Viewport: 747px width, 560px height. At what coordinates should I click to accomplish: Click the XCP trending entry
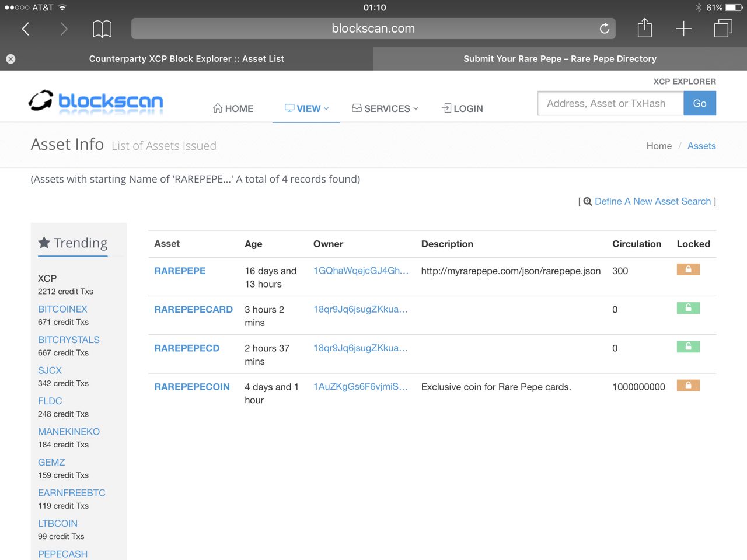pyautogui.click(x=47, y=278)
